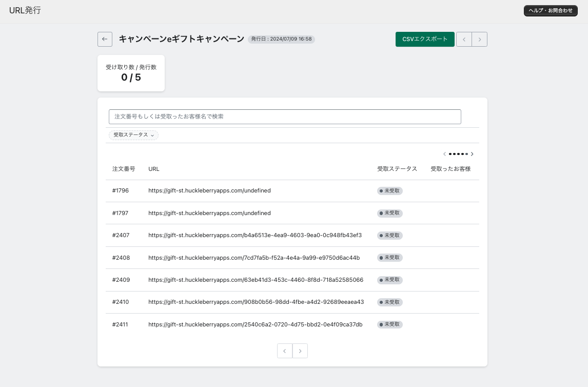Click the 注文番号 column header
Image resolution: width=588 pixels, height=387 pixels.
[124, 169]
